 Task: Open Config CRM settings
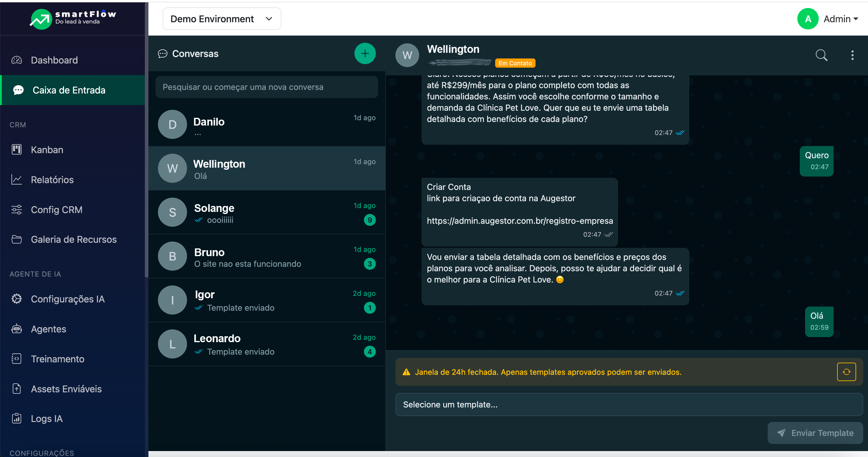[57, 210]
